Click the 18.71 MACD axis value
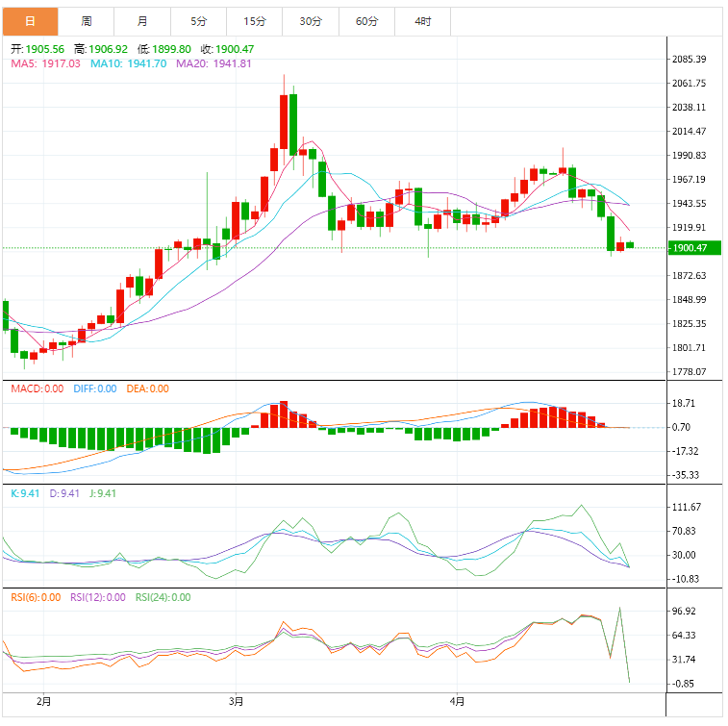Screen dimensions: 728x726 [x=684, y=403]
